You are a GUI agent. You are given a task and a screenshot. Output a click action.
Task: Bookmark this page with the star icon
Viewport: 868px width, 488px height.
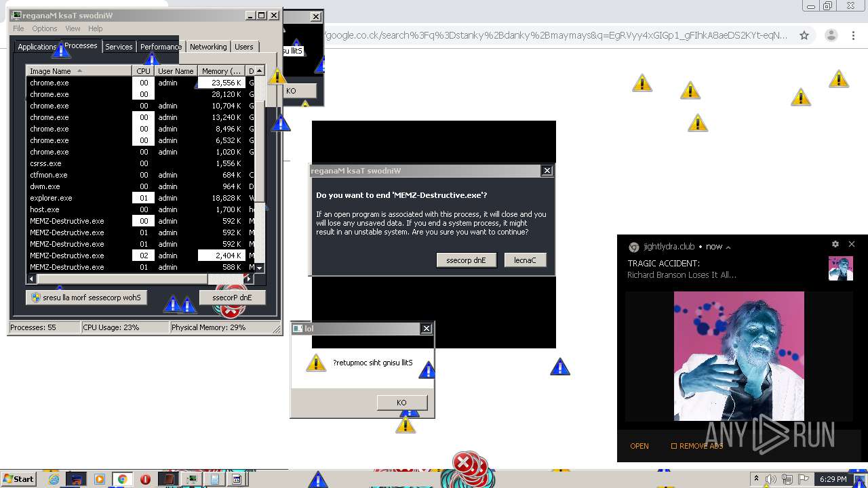pos(804,35)
